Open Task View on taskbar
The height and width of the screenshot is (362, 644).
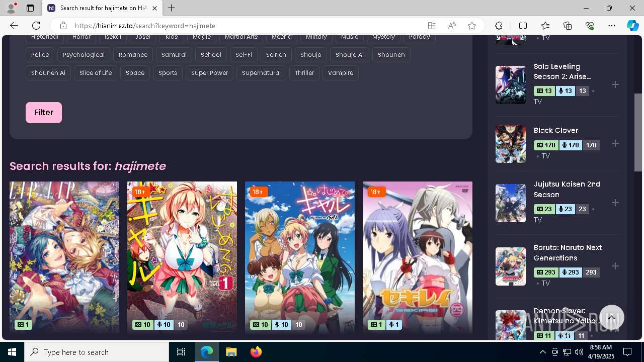tap(181, 352)
